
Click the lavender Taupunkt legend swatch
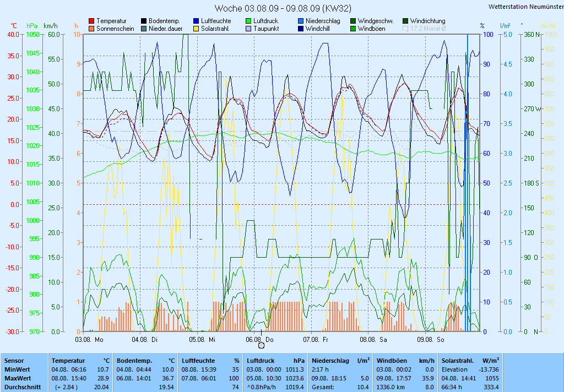248,29
